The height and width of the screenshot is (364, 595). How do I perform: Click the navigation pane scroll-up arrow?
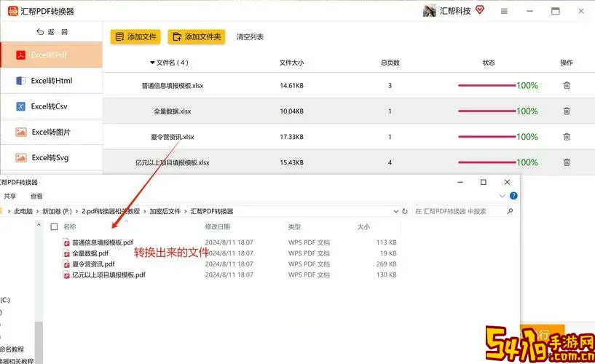click(x=39, y=225)
